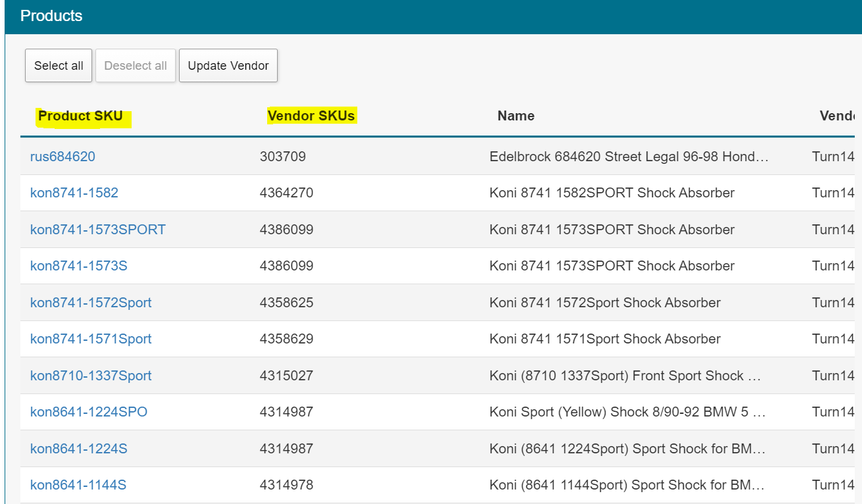Open product link rus684620
Image resolution: width=862 pixels, height=504 pixels.
point(63,157)
